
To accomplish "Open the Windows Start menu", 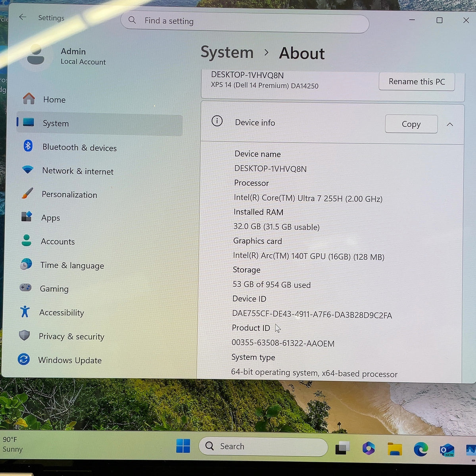I will tap(183, 446).
